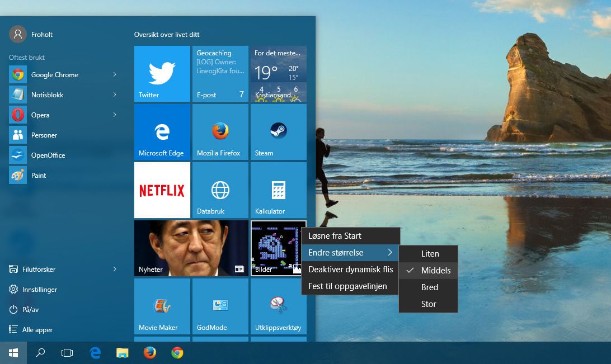Open the Kalkulator tile
This screenshot has height=364, width=611.
279,190
